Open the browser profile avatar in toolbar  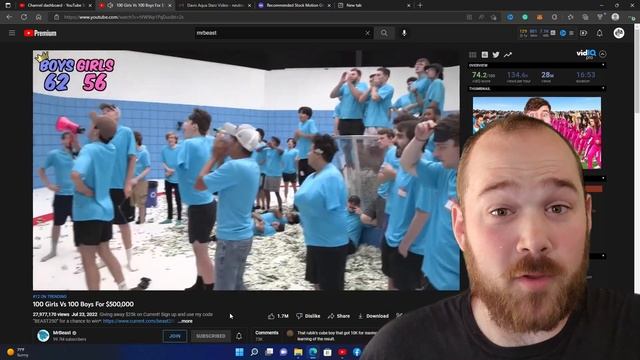[616, 17]
